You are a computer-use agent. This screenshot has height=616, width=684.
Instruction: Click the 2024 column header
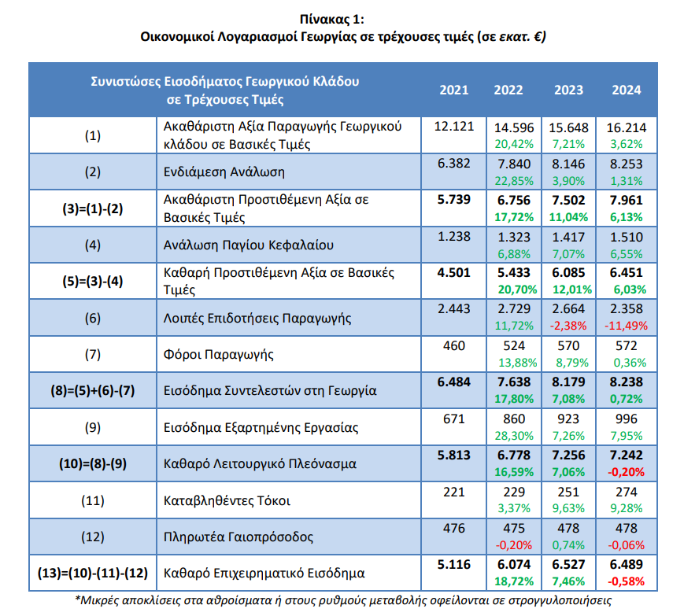627,90
